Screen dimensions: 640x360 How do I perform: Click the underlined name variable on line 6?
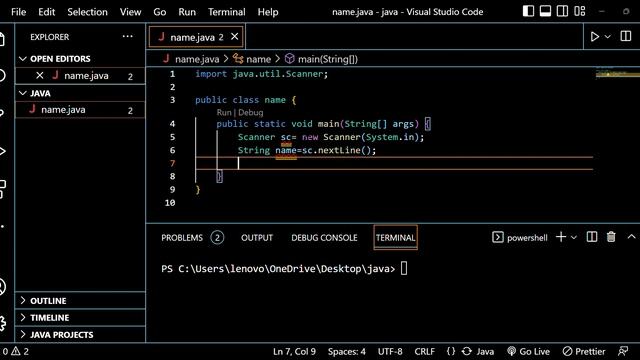coord(286,151)
